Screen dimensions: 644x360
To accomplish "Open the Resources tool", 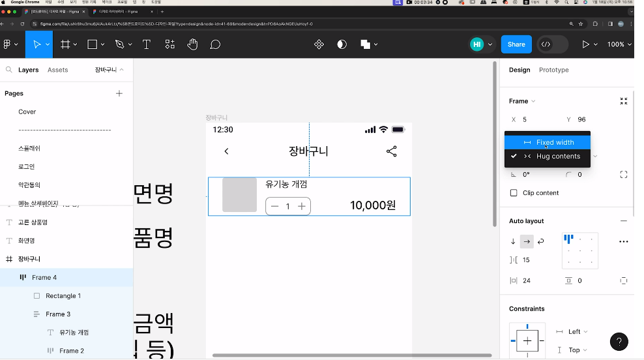I will 169,44.
